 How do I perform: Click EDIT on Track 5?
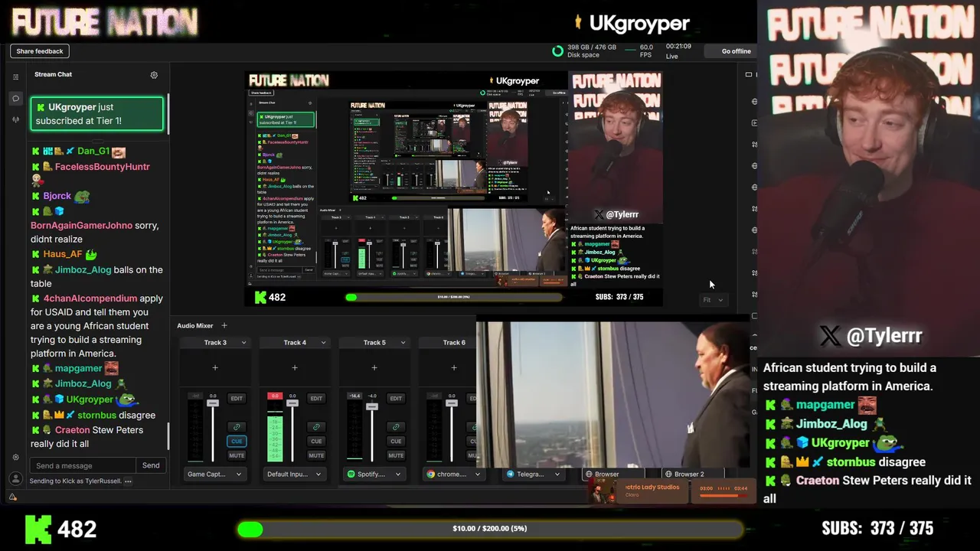click(396, 399)
